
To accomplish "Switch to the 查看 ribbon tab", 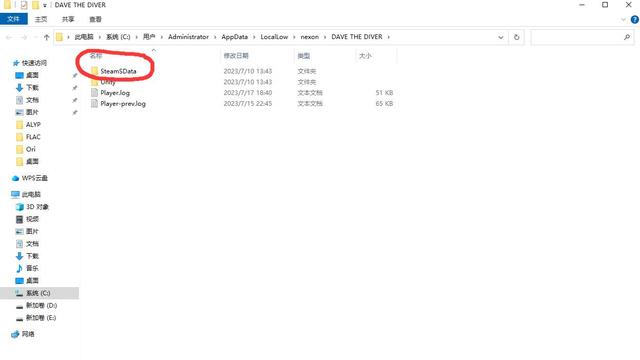I will (95, 19).
